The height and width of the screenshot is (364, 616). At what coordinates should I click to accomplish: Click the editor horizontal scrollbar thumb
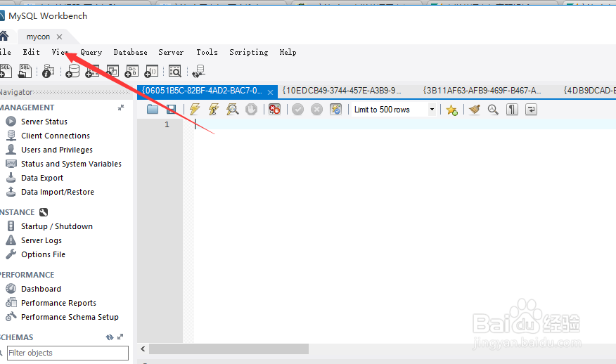[229, 349]
